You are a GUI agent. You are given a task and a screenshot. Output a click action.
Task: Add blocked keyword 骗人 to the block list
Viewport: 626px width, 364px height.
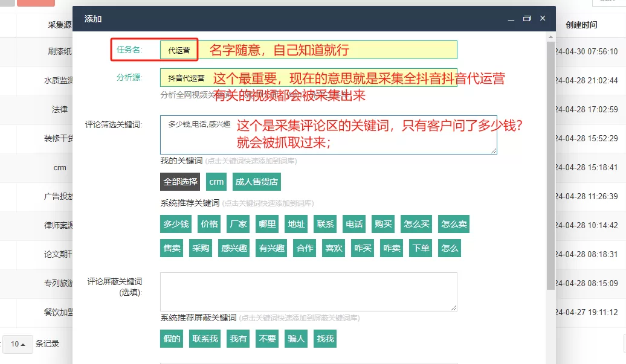(x=295, y=339)
